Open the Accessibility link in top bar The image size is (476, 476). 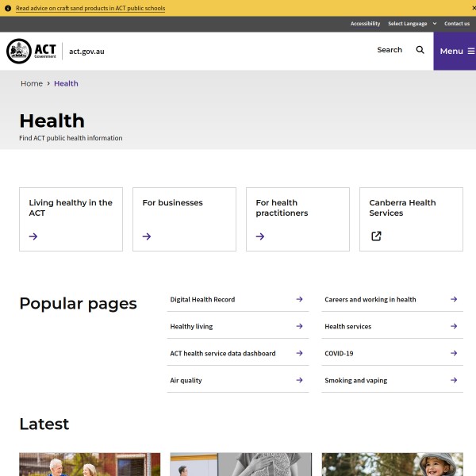tap(365, 24)
